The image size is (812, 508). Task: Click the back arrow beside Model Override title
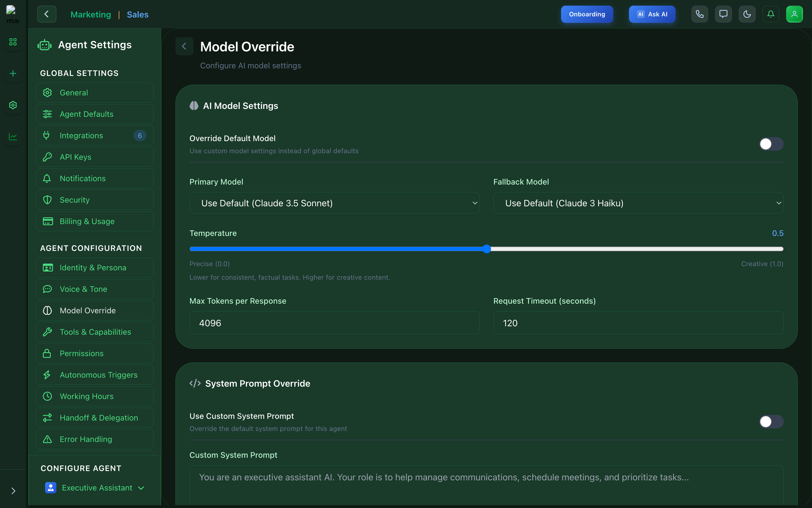click(184, 46)
